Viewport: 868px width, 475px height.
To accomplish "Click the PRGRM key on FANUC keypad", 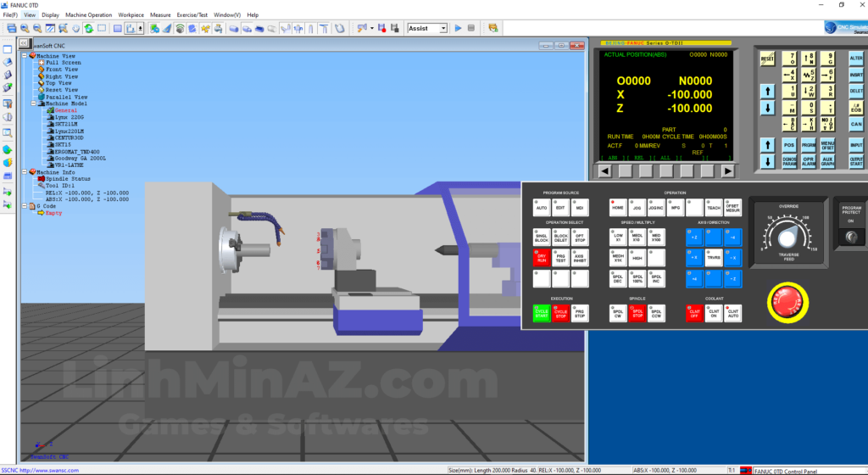I will (808, 145).
